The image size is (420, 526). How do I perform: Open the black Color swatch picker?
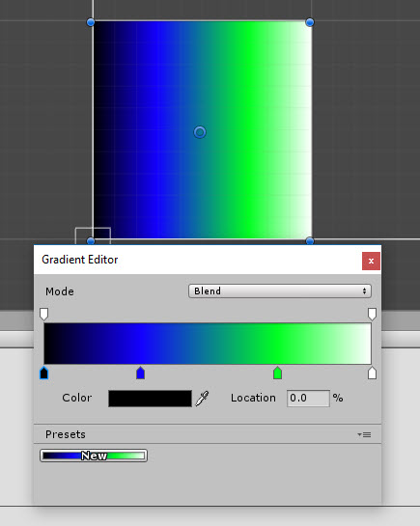(150, 399)
